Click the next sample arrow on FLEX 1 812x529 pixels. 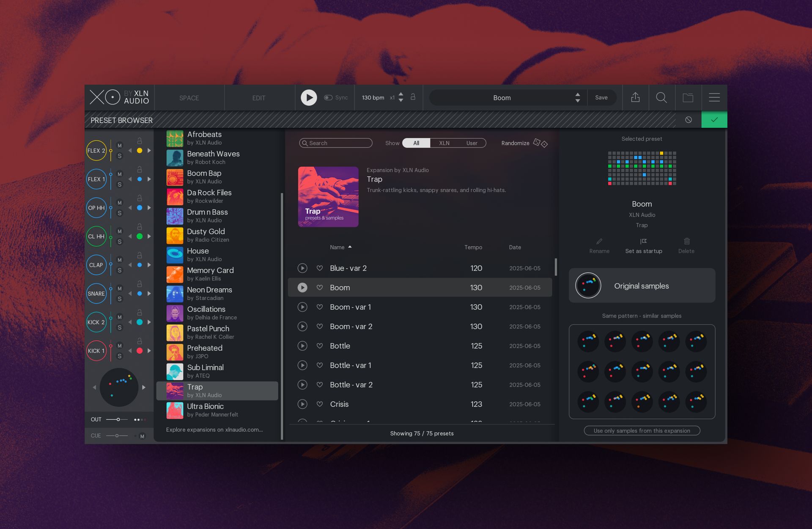(x=149, y=179)
